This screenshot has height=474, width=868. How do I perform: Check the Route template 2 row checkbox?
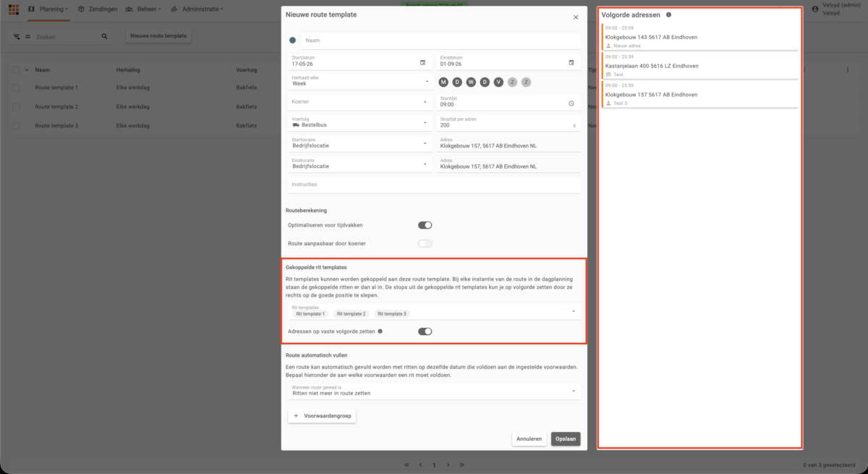coord(16,106)
